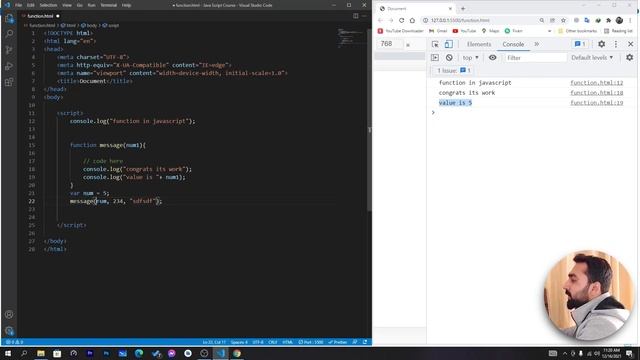Click the console Filter field
The width and height of the screenshot is (640, 360).
point(535,58)
